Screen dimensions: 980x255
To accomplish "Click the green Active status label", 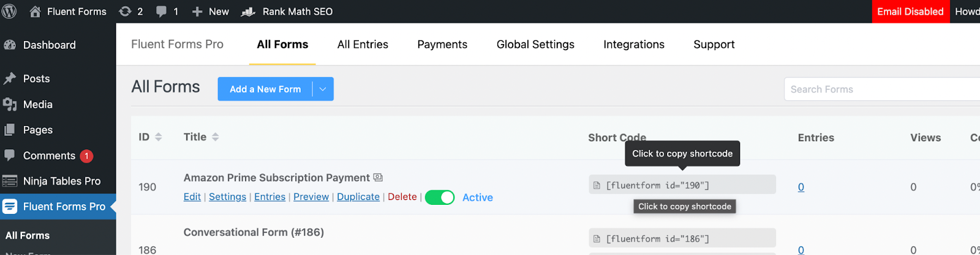I will tap(478, 198).
